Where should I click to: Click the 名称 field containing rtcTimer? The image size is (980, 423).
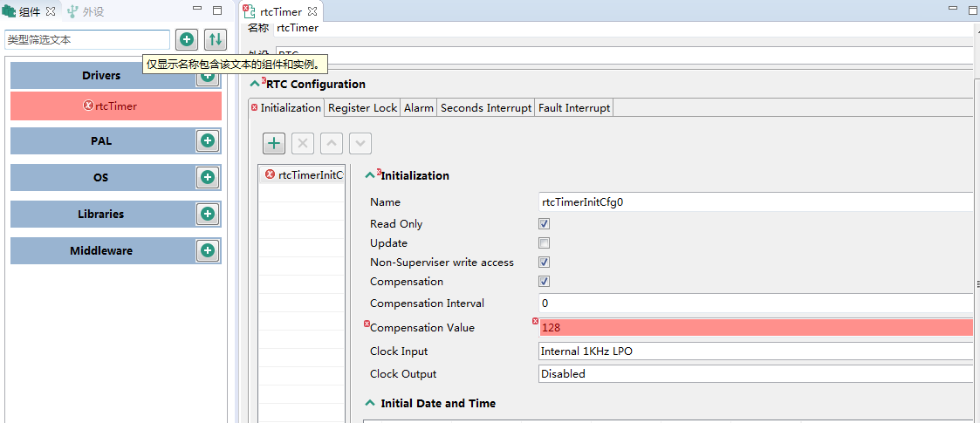coord(623,28)
